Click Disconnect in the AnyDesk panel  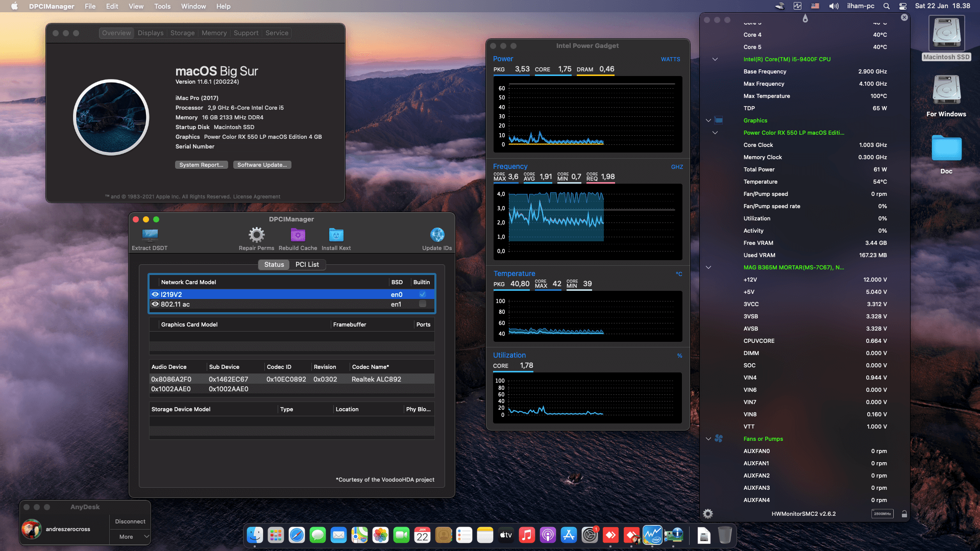click(130, 521)
